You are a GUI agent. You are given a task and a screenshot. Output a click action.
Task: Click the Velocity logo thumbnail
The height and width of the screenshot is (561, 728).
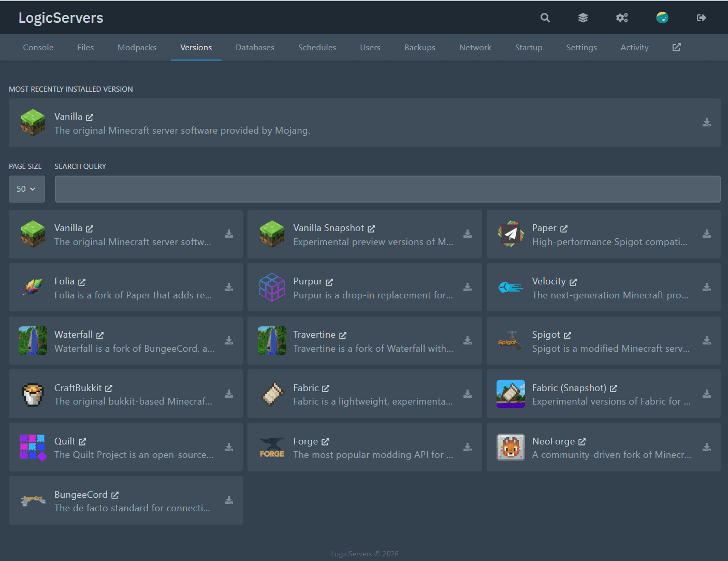pyautogui.click(x=511, y=287)
